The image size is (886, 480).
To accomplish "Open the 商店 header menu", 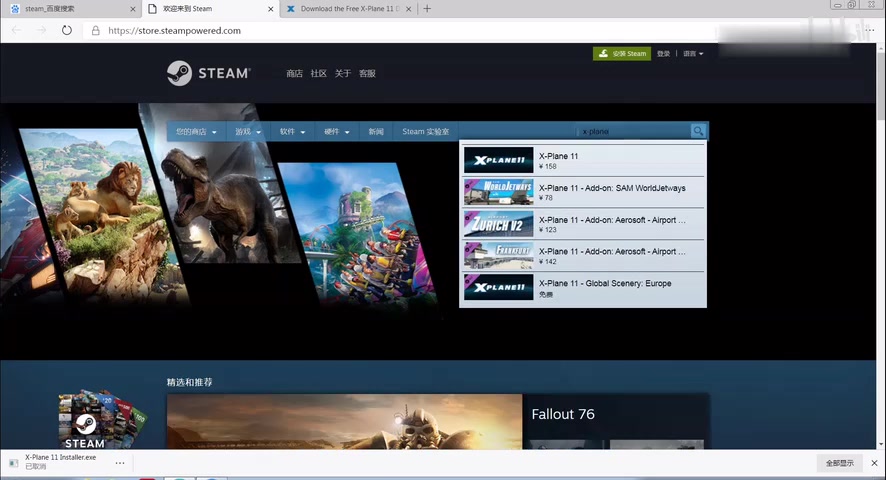I will [x=294, y=73].
